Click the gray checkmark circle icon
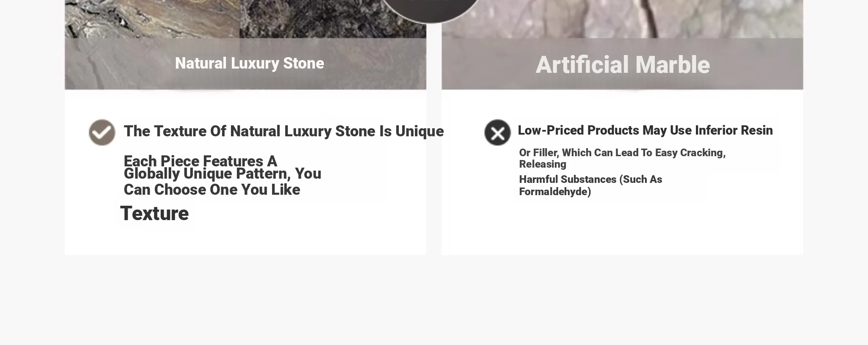This screenshot has height=345, width=868. tap(102, 132)
